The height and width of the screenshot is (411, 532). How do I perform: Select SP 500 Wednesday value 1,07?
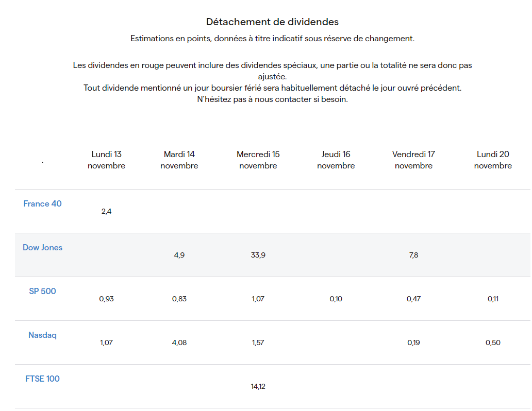pyautogui.click(x=258, y=299)
